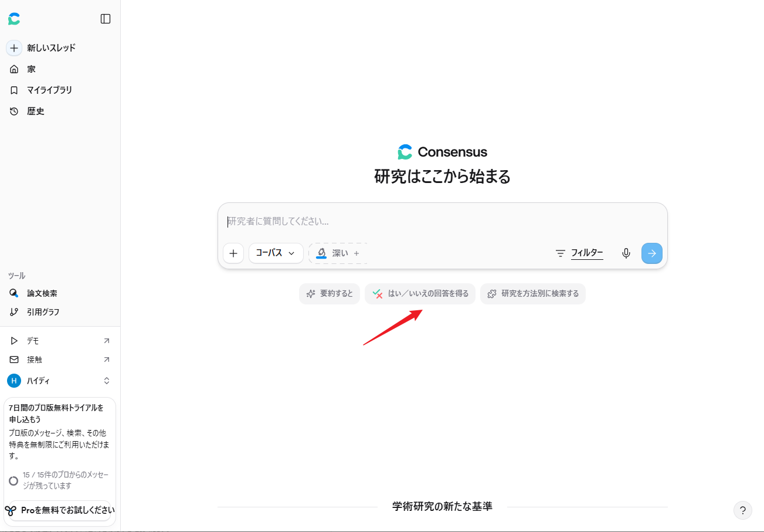Click the circular progress icon for remaining messages

(x=13, y=481)
